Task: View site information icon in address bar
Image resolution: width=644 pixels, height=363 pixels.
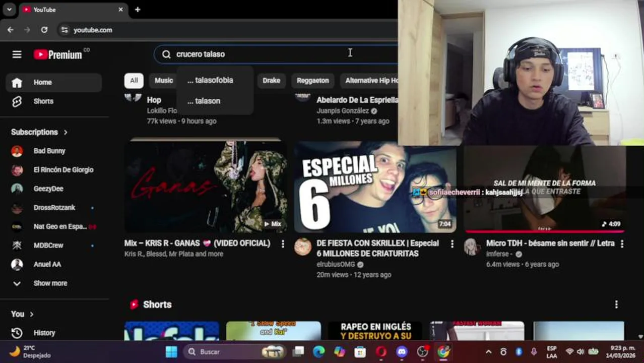Action: click(x=64, y=30)
